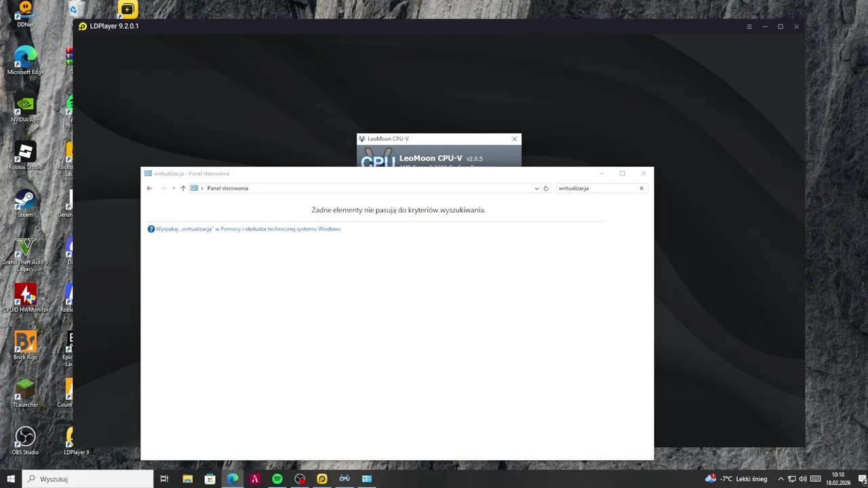Clear the 'wirtualizacja' search box with the X
This screenshot has height=488, width=868.
pos(642,188)
